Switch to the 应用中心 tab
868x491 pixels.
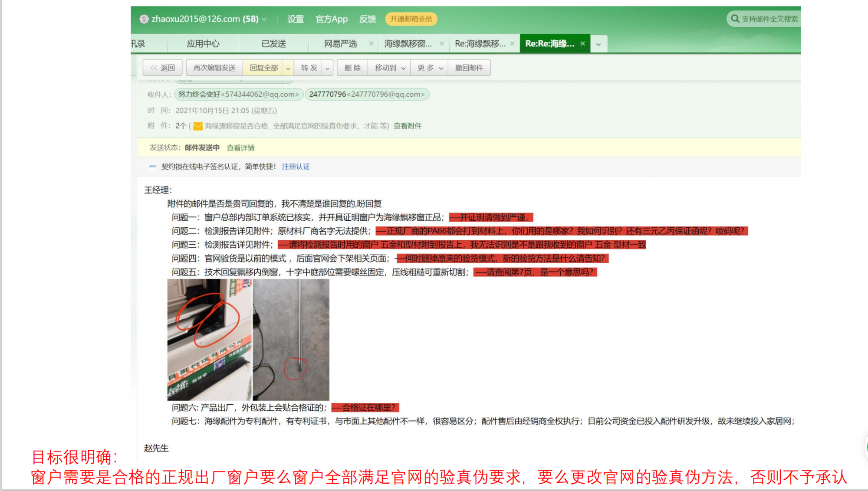pyautogui.click(x=203, y=44)
